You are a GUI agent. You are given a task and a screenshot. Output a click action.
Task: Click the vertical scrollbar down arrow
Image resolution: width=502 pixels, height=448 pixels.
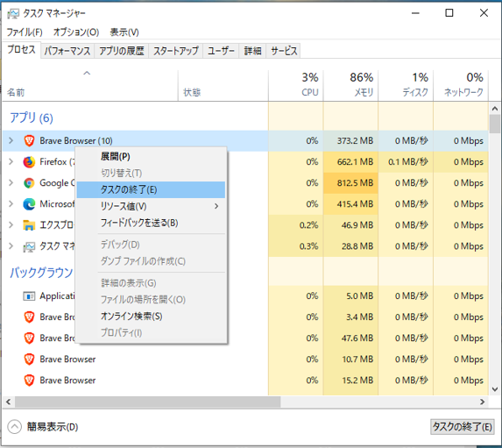(x=495, y=389)
